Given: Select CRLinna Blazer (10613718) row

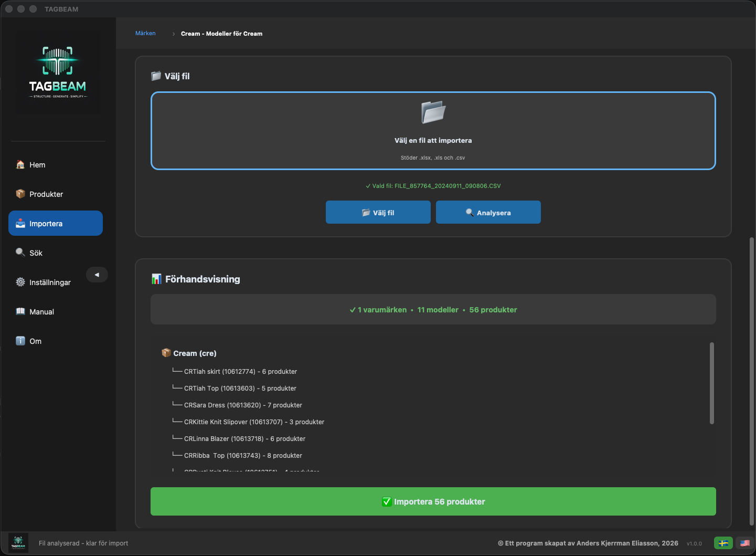Looking at the screenshot, I should pos(239,438).
